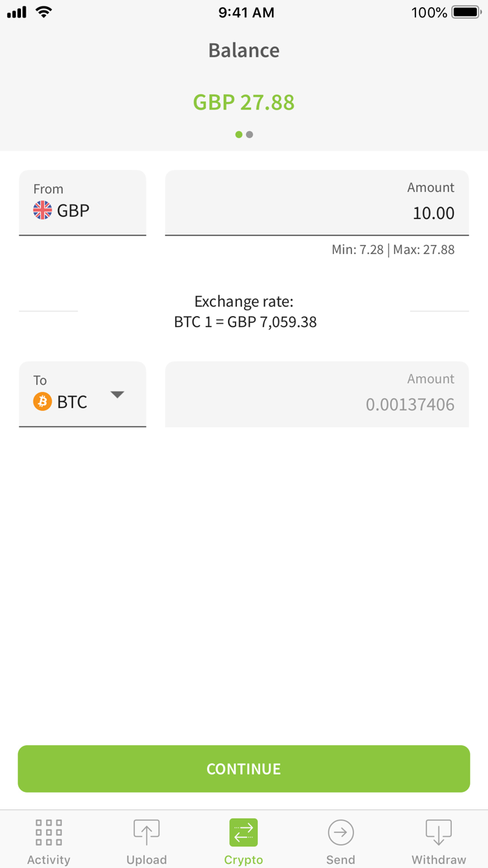Open the BTC destination currency picker
The width and height of the screenshot is (488, 868).
point(82,394)
